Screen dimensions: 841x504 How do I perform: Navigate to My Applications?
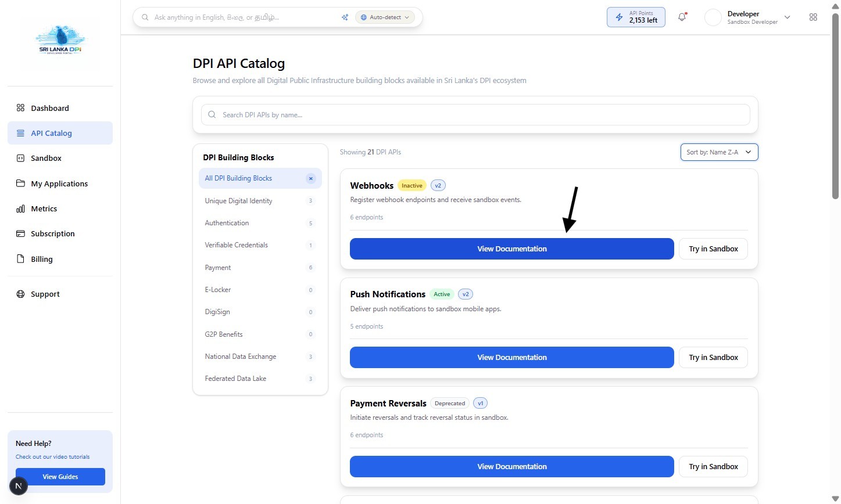(60, 183)
